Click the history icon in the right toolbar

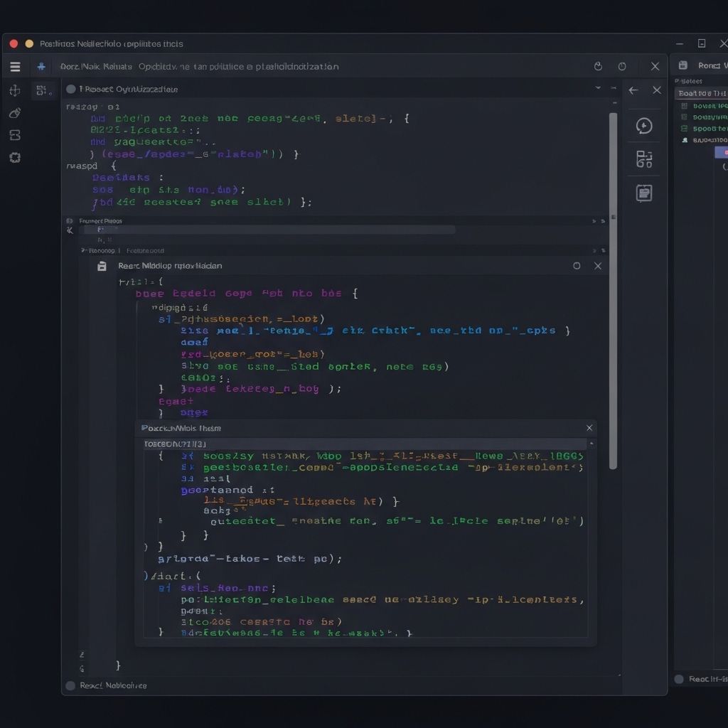(x=643, y=126)
